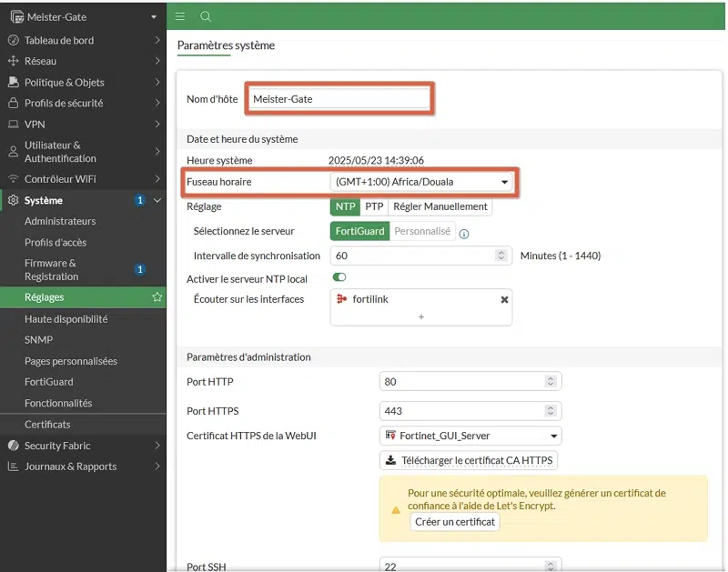Click the VPN monitor icon in sidebar

click(14, 125)
